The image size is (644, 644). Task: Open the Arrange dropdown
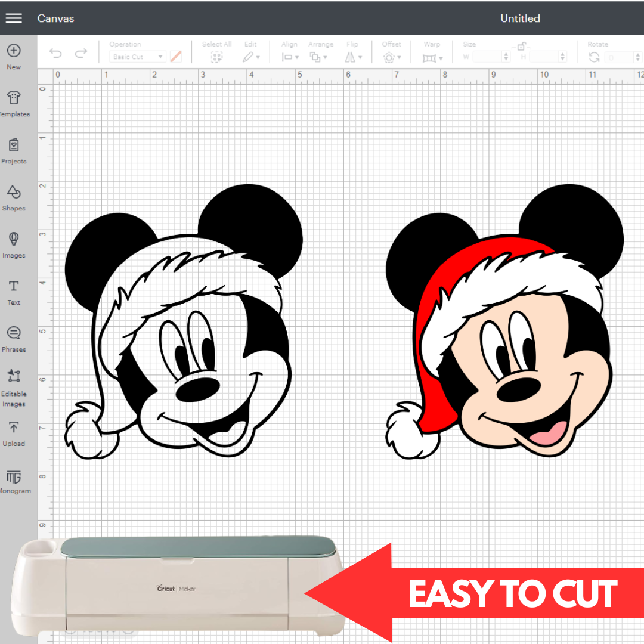(318, 57)
